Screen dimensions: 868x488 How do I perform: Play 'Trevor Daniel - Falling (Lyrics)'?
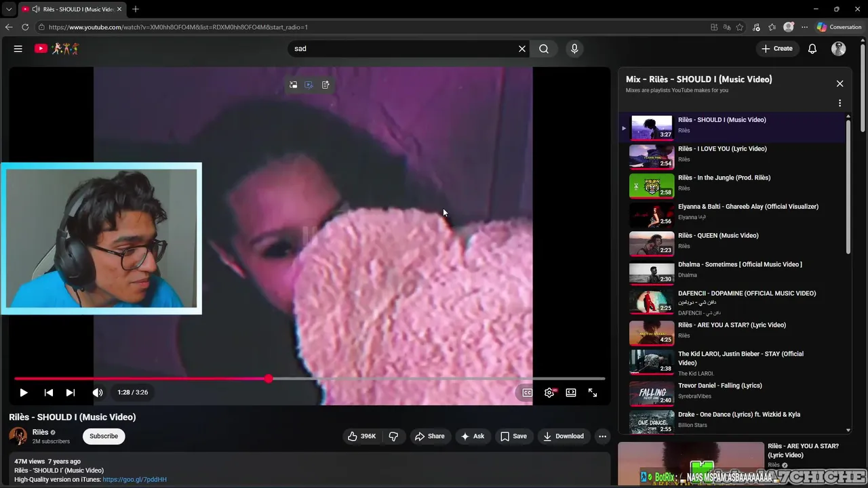pyautogui.click(x=732, y=393)
